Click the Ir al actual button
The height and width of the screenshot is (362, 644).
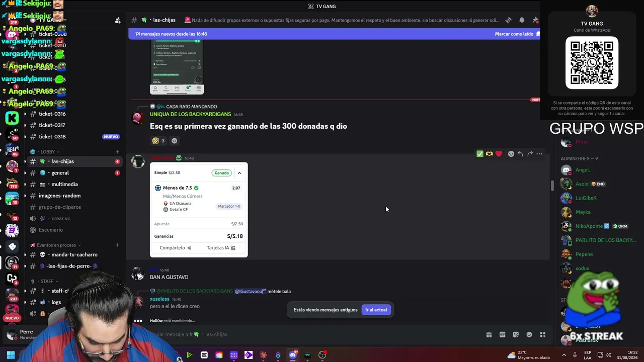pos(376,310)
